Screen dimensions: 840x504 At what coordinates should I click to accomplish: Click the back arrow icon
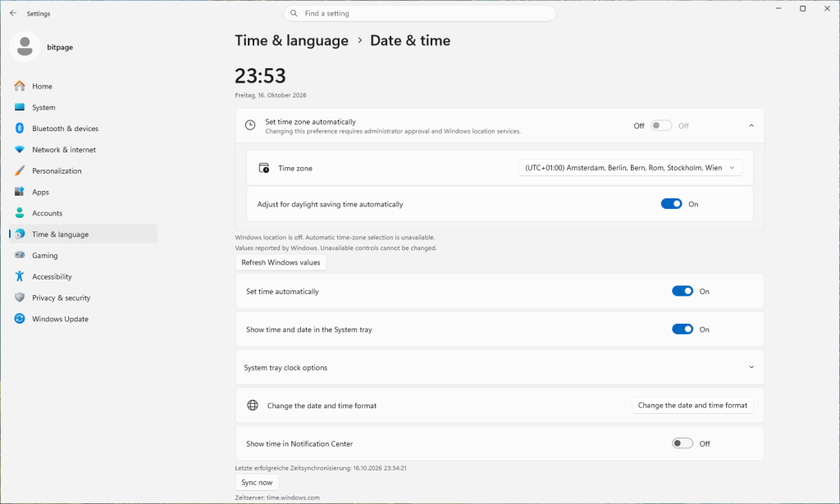coord(13,13)
